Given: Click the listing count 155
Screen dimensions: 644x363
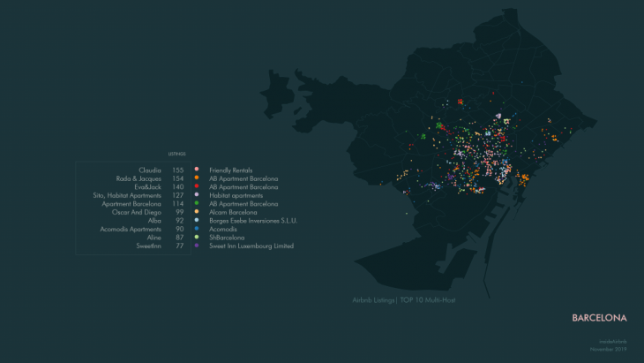Looking at the screenshot, I should click(178, 170).
